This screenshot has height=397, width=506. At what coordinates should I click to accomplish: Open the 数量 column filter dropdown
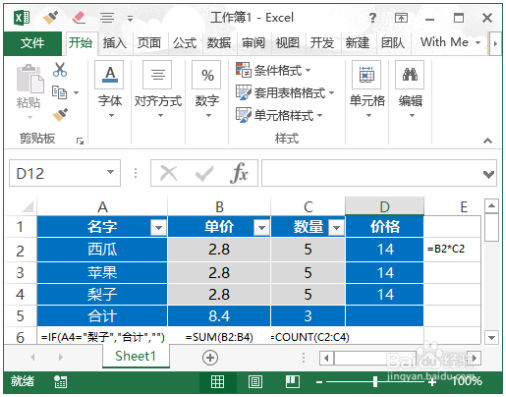click(336, 228)
